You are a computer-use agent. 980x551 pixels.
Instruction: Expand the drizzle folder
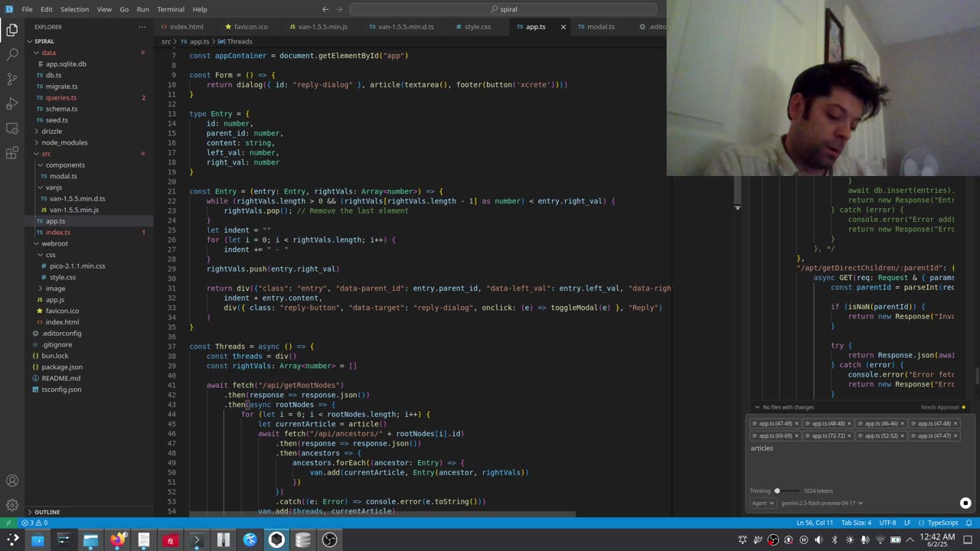[x=89, y=131]
